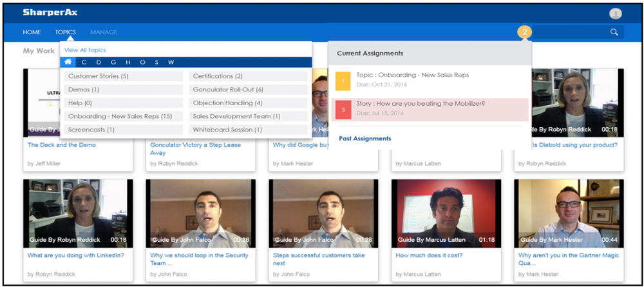This screenshot has height=287, width=644.
Task: Click the SharperAx logo
Action: pos(50,12)
